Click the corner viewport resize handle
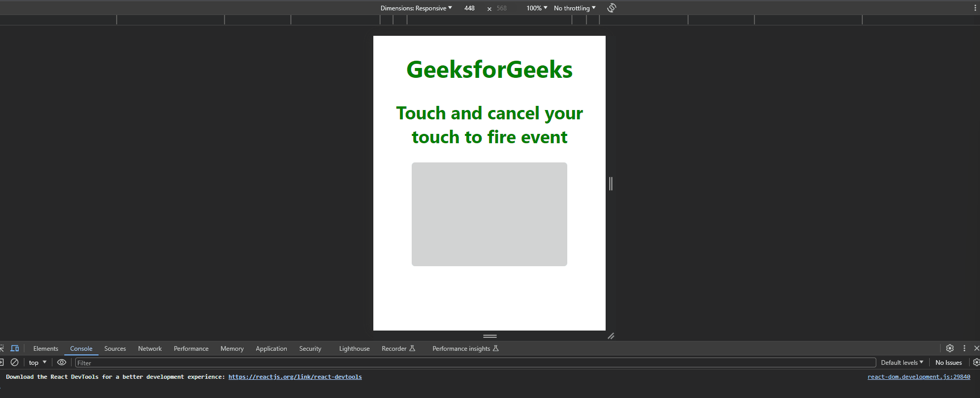The image size is (980, 398). point(611,336)
